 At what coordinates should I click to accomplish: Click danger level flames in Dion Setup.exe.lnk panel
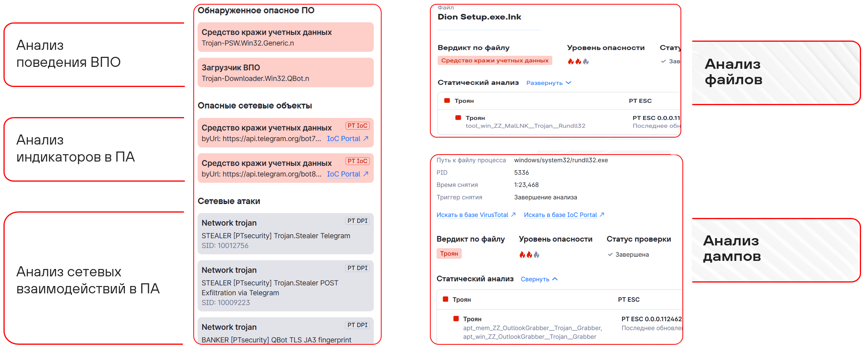(578, 61)
